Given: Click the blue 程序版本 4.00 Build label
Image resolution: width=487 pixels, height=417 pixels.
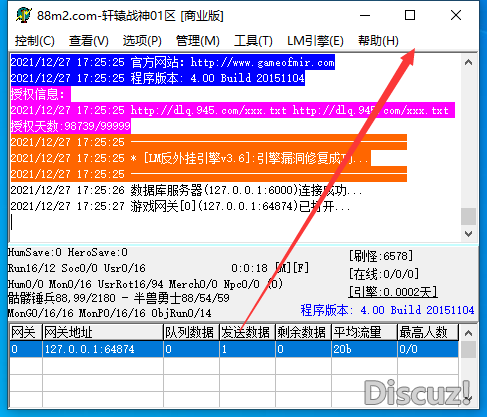Looking at the screenshot, I should (387, 310).
